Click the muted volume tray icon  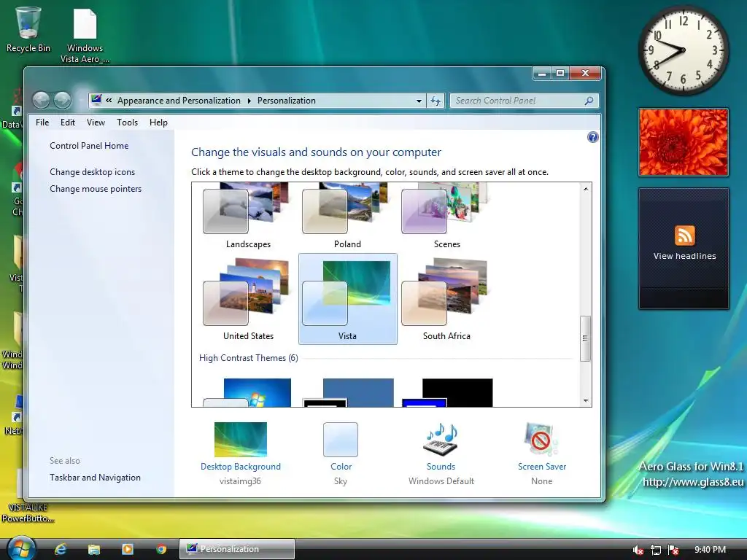pyautogui.click(x=638, y=551)
